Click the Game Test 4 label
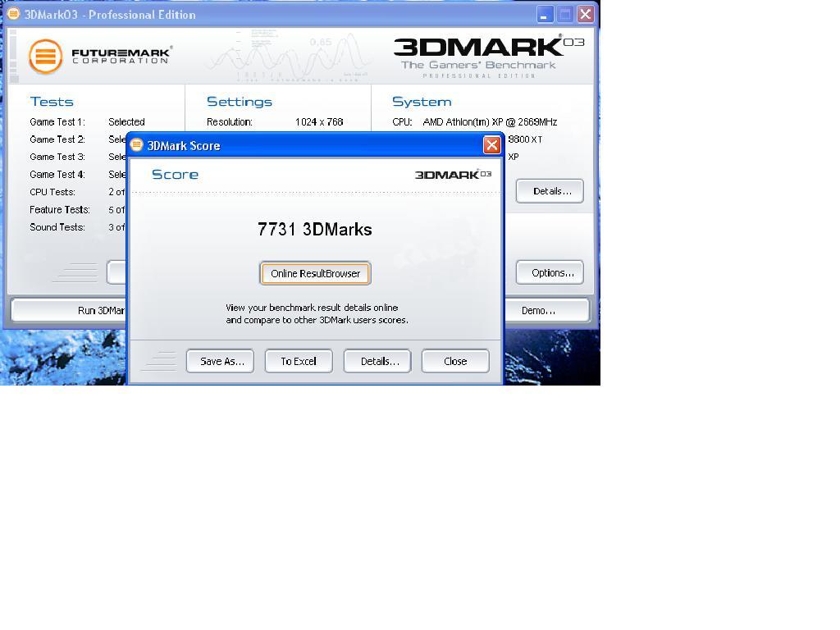 [57, 175]
